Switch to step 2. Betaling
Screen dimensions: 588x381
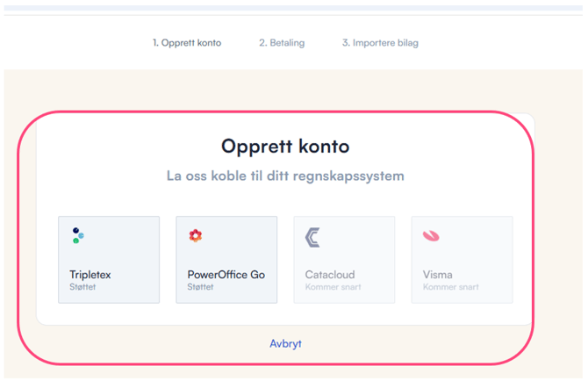coord(282,43)
